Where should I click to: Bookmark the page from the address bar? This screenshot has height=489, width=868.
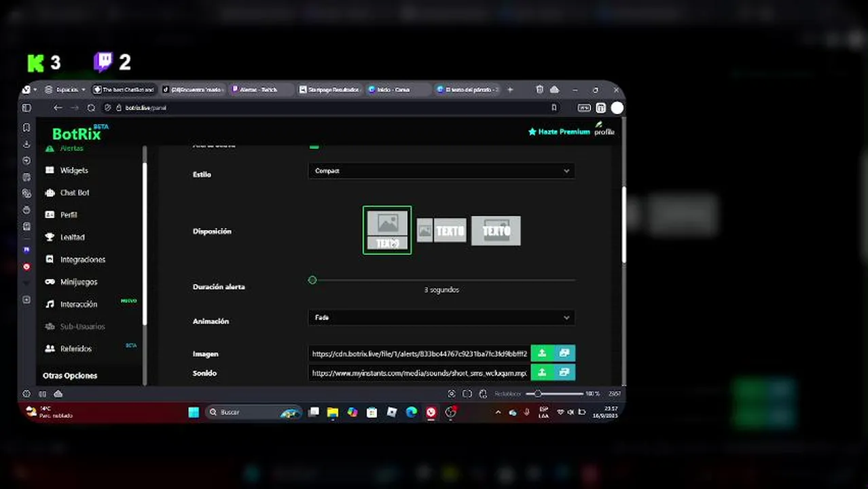[554, 108]
